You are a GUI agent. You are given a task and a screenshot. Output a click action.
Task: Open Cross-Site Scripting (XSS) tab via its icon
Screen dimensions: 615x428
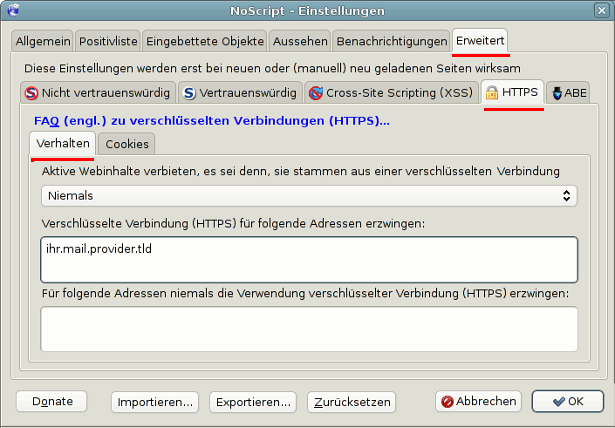tap(317, 93)
